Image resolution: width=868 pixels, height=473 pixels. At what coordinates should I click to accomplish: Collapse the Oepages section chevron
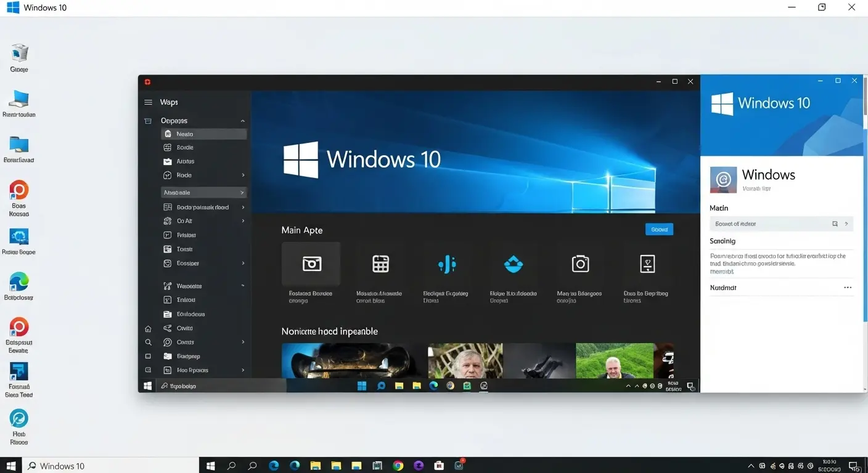tap(243, 121)
